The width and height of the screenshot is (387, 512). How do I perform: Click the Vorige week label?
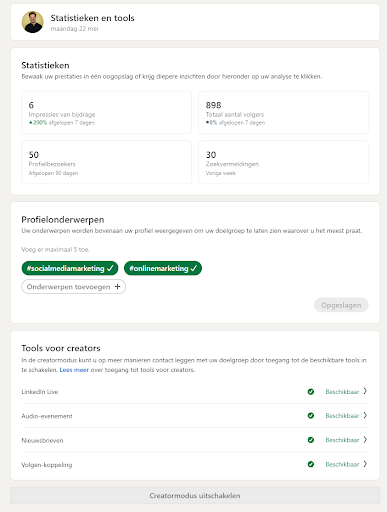221,173
